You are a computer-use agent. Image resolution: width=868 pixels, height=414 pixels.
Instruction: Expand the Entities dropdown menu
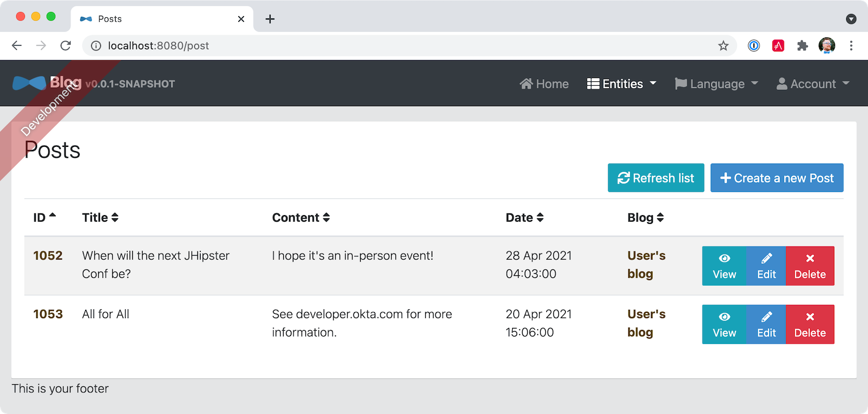tap(622, 84)
